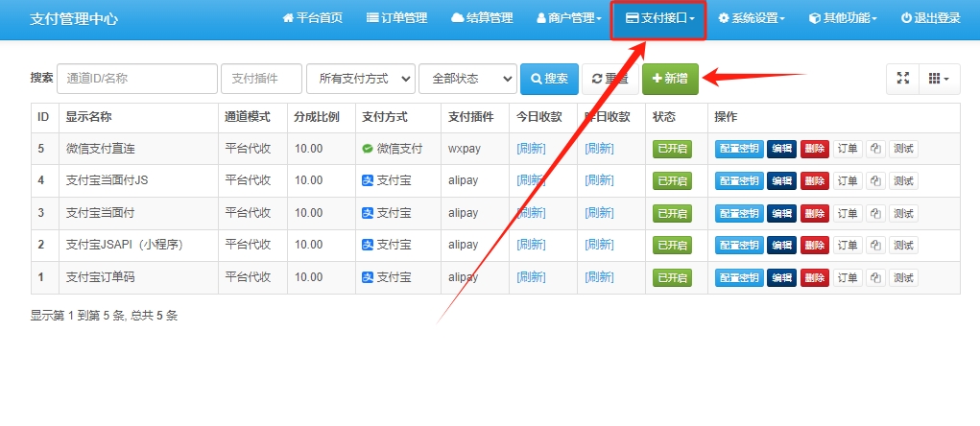This screenshot has height=426, width=980.
Task: Refresh 昨日收款 for 支付宝当面付JS
Action: pos(599,180)
